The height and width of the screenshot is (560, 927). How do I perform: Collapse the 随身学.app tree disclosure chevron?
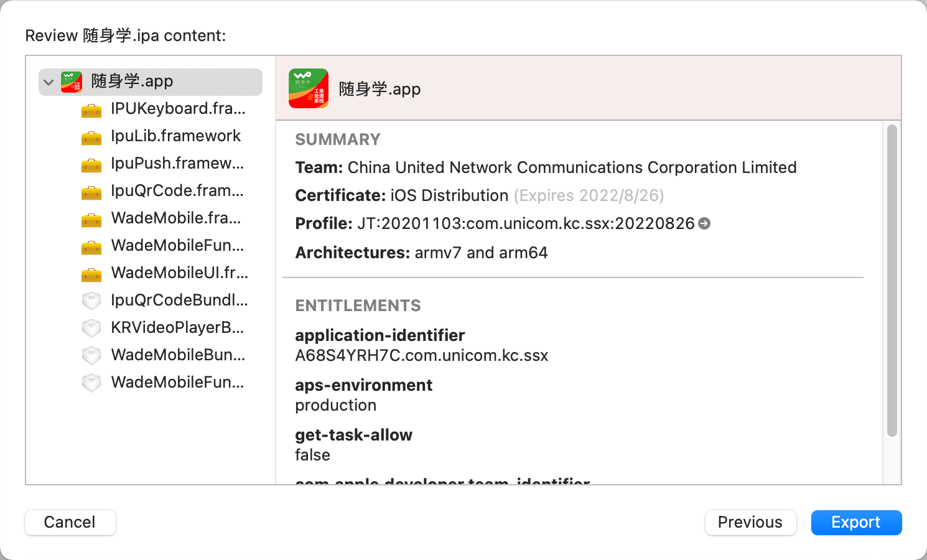pos(49,82)
